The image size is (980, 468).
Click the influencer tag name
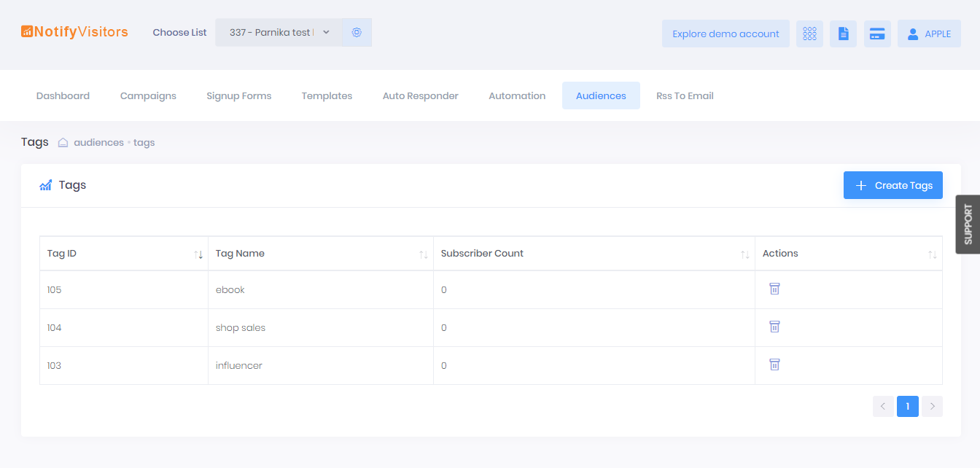pyautogui.click(x=239, y=366)
